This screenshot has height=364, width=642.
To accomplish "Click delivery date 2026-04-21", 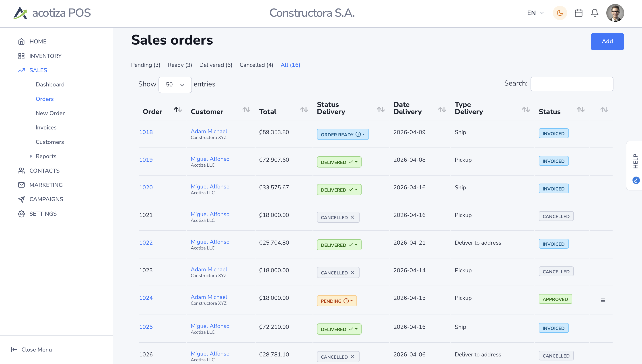I will click(x=409, y=243).
